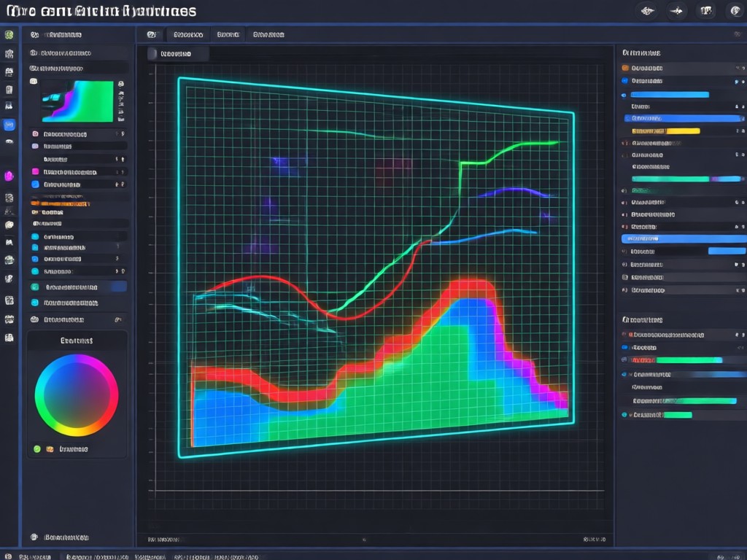
Task: Click the dark label button at chart's top-left corner
Action: (x=178, y=54)
